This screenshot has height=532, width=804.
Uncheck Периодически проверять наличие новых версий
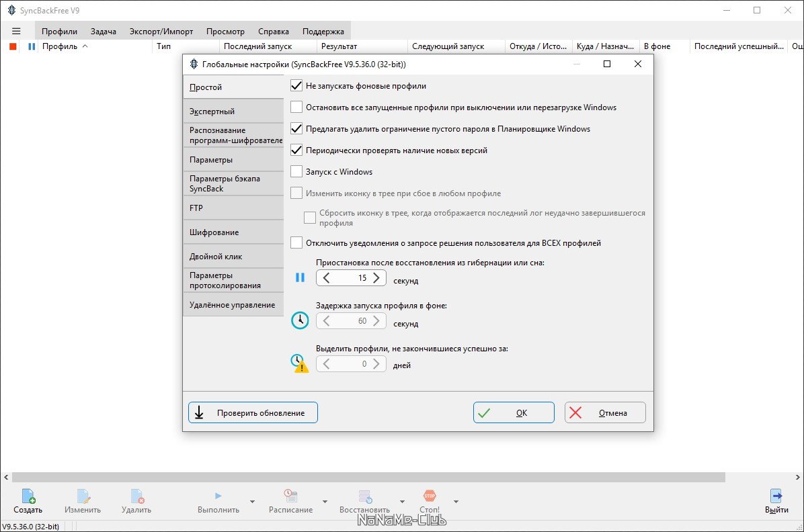click(296, 150)
